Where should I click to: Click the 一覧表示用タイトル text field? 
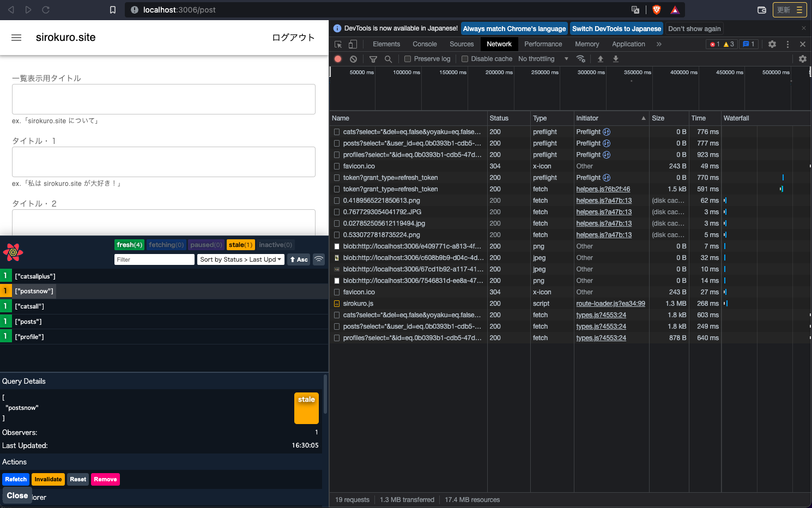[x=163, y=99]
